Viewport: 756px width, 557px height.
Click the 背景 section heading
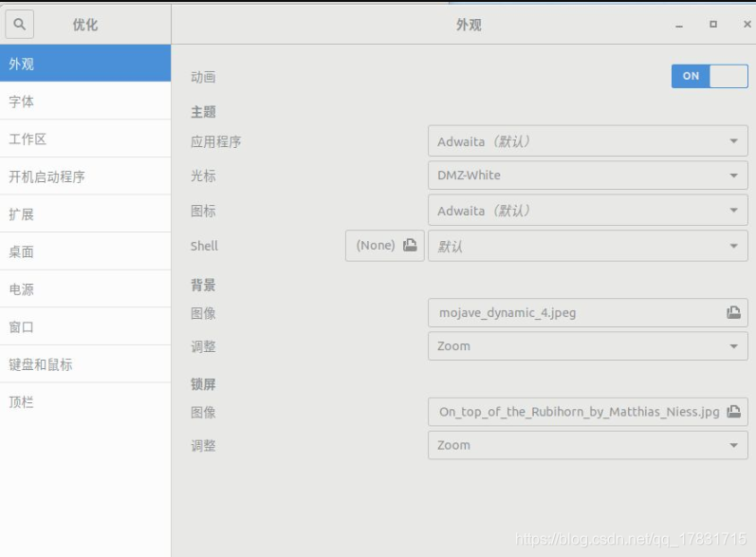click(x=203, y=285)
